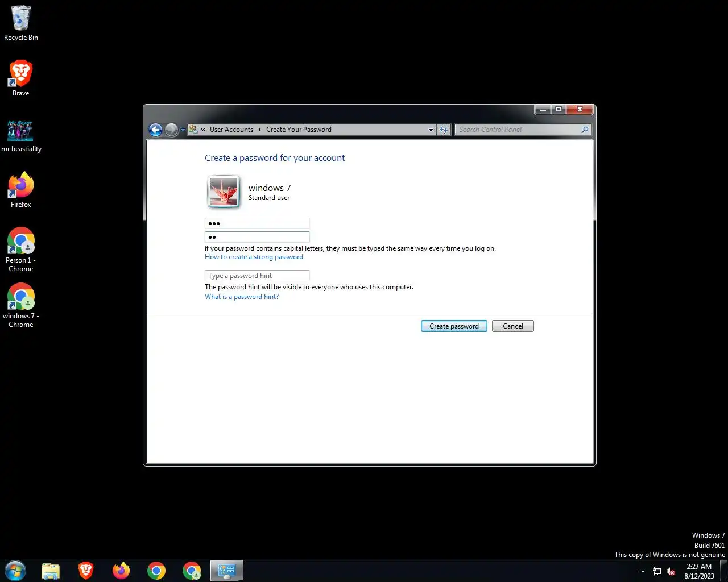Launch Chrome from the taskbar
Image resolution: width=728 pixels, height=582 pixels.
[156, 571]
